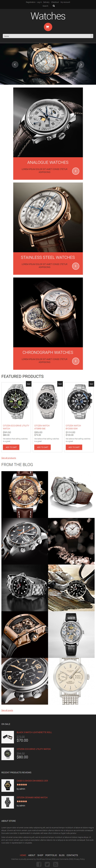
Task: Select Registration in the top menu
Action: pyautogui.click(x=31, y=2)
